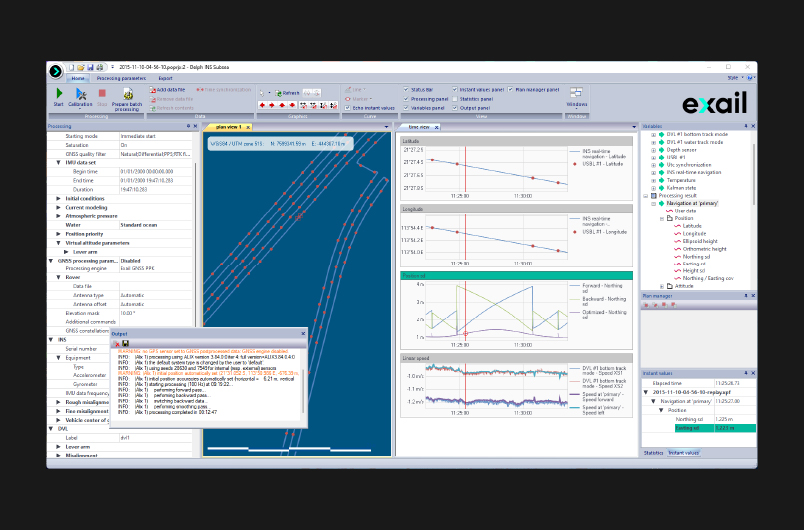Image resolution: width=804 pixels, height=530 pixels.
Task: Switch to the Statistics bottom tab
Action: click(653, 453)
